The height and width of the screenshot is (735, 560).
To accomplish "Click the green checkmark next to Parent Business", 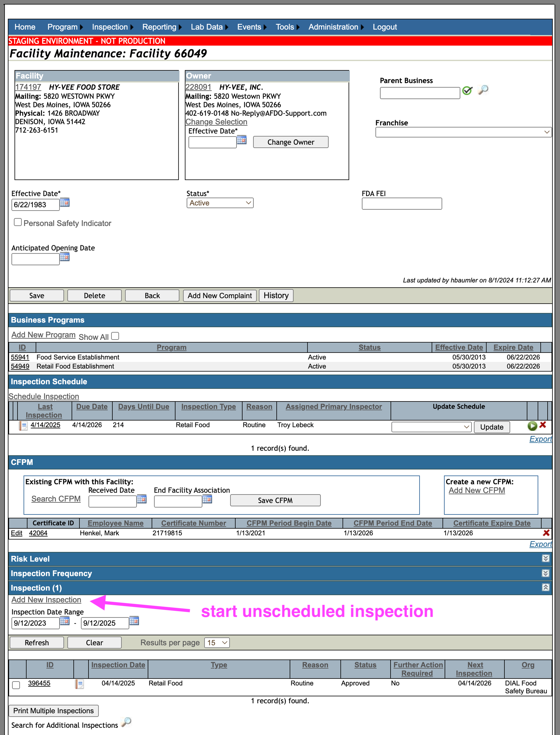I will 467,90.
